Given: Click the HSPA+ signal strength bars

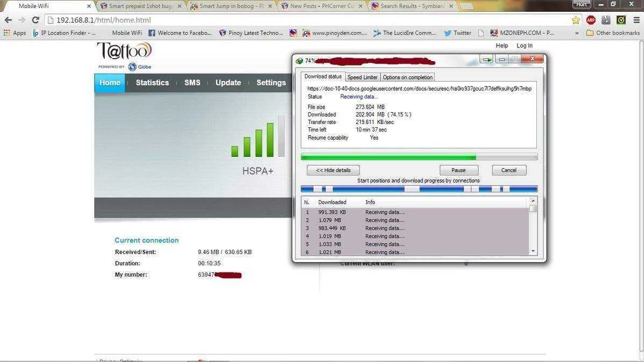Looking at the screenshot, I should pos(257,136).
